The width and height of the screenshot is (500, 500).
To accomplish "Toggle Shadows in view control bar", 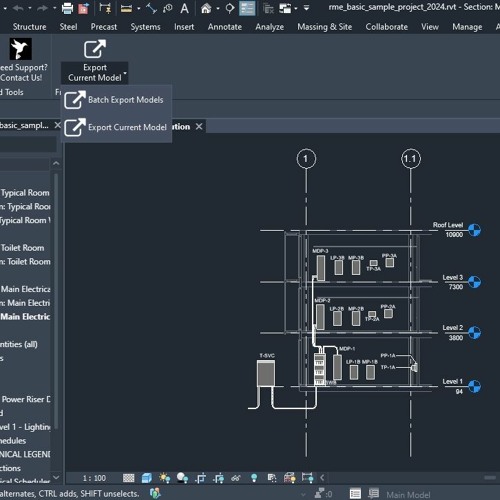I will pos(182,478).
